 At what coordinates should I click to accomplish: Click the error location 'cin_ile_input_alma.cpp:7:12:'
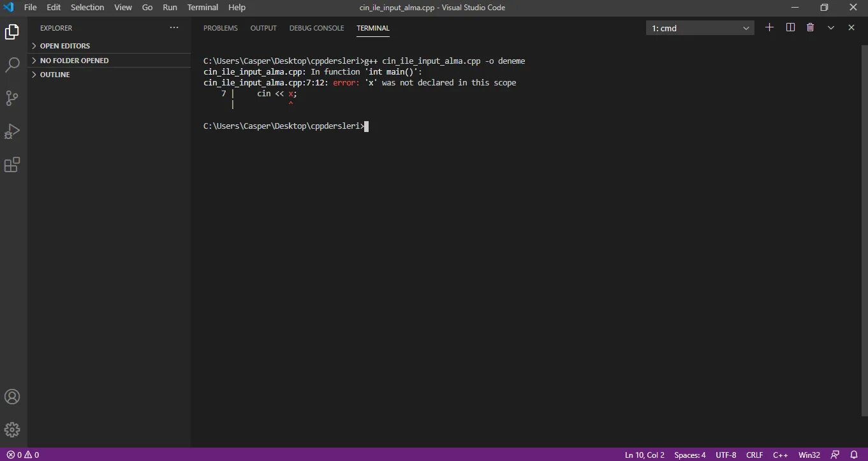(x=266, y=83)
